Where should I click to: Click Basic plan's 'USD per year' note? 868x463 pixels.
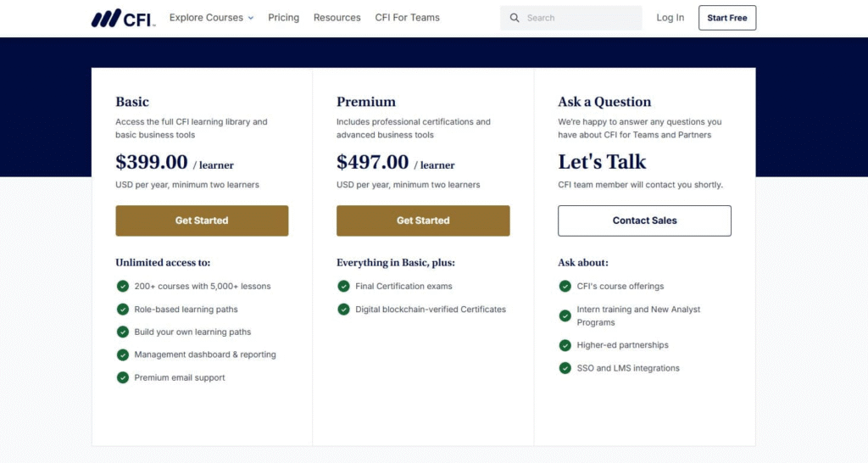[x=187, y=184]
